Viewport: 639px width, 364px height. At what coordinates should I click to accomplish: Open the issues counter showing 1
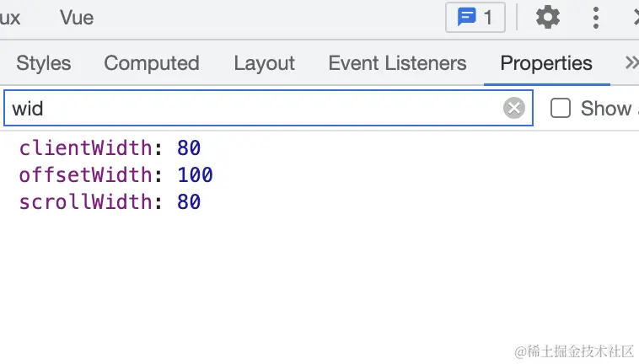[x=475, y=18]
